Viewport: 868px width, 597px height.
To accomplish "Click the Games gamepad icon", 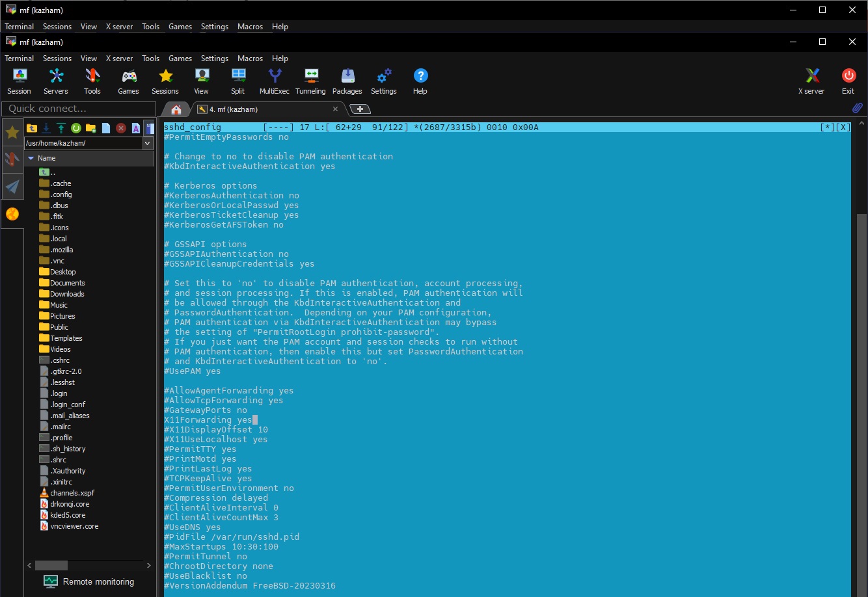I will tap(129, 81).
